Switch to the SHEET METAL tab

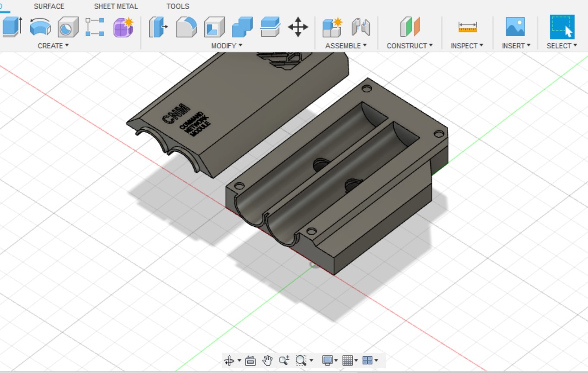point(116,6)
